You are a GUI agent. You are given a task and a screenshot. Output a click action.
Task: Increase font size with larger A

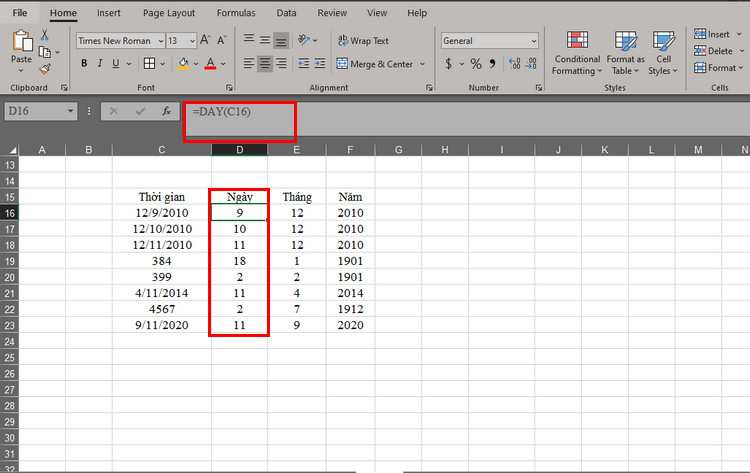[205, 40]
